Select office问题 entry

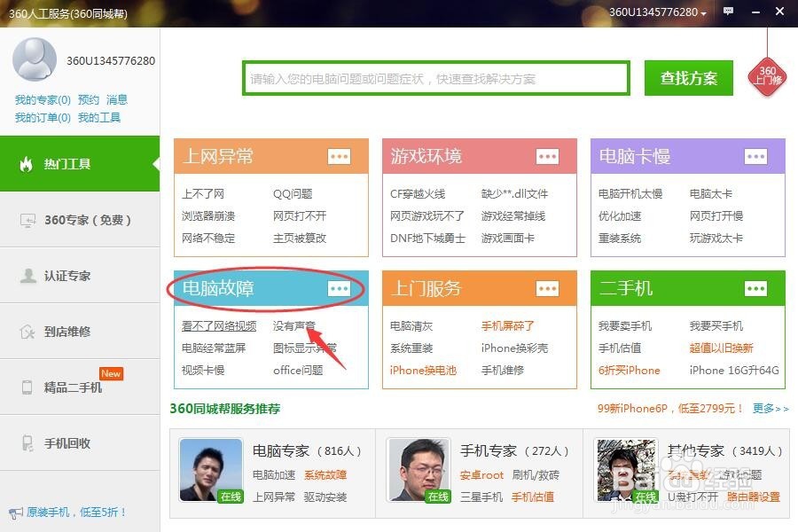tap(298, 370)
